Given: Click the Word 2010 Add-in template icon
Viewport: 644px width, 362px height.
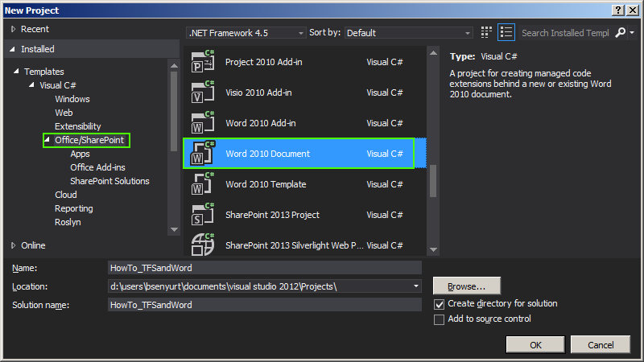Looking at the screenshot, I should point(202,123).
